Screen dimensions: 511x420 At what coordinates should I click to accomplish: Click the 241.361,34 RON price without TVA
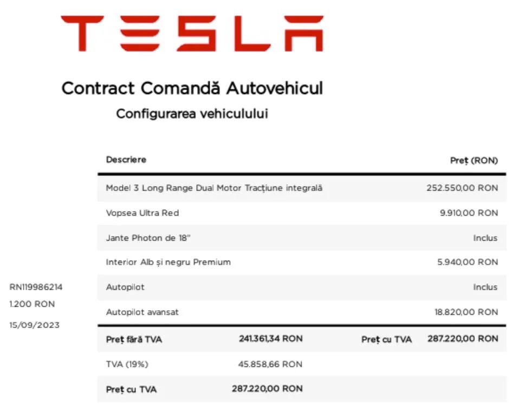pyautogui.click(x=270, y=339)
